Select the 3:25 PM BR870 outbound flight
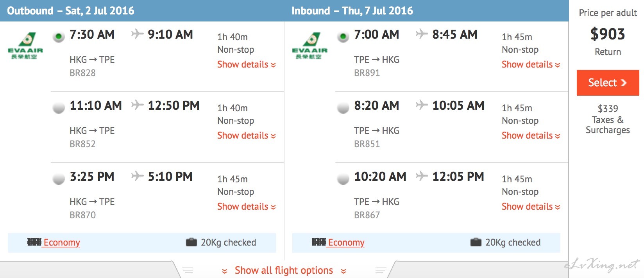The height and width of the screenshot is (278, 644). [x=59, y=178]
